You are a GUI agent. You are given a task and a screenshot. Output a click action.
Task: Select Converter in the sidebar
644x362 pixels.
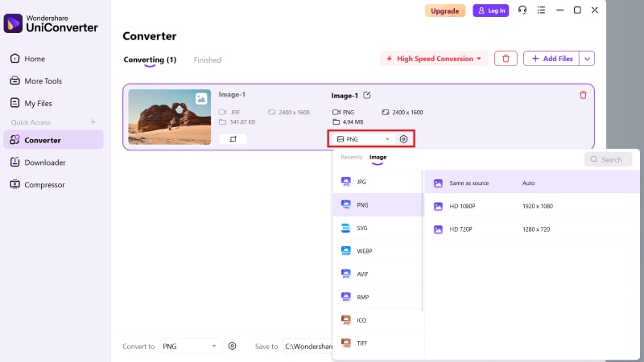(x=53, y=140)
